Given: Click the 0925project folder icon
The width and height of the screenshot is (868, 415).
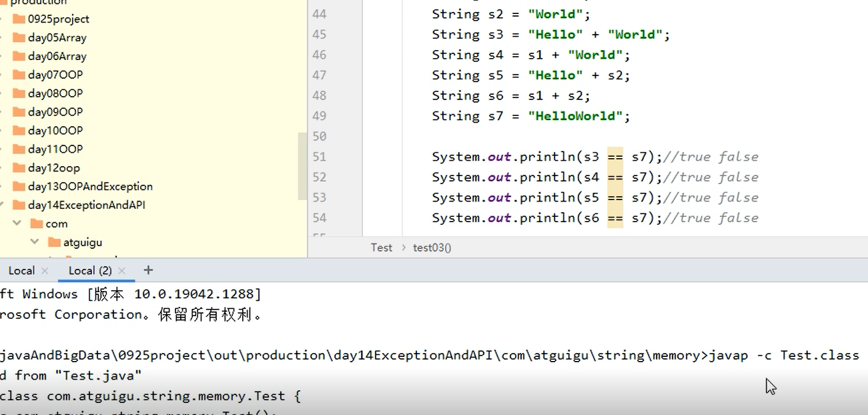Looking at the screenshot, I should [19, 19].
